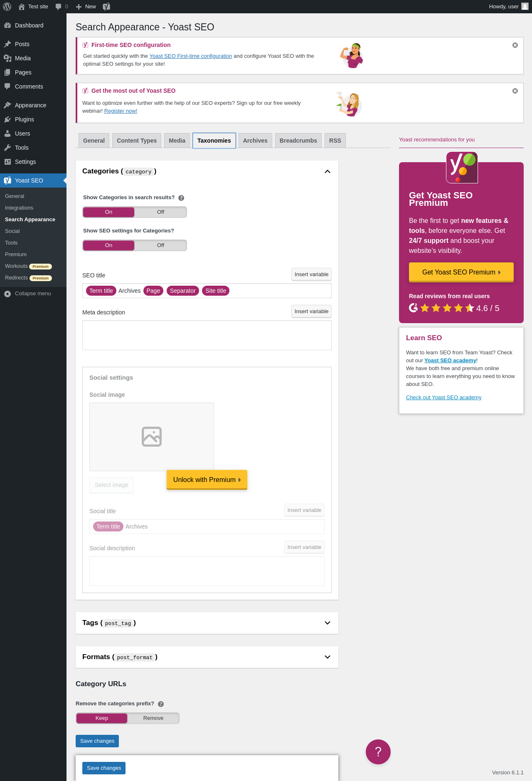532x781 pixels.
Task: Turn On Show SEO settings for Categories
Action: (x=108, y=245)
